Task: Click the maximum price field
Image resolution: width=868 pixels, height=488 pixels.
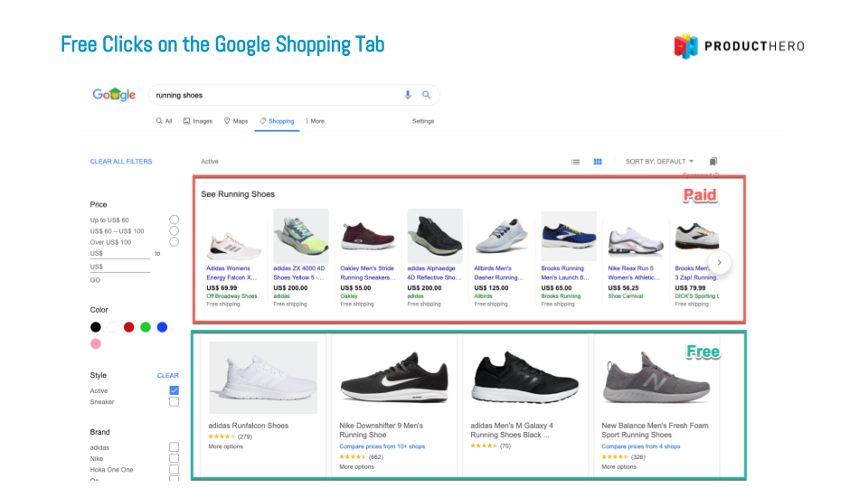Action: pyautogui.click(x=120, y=267)
